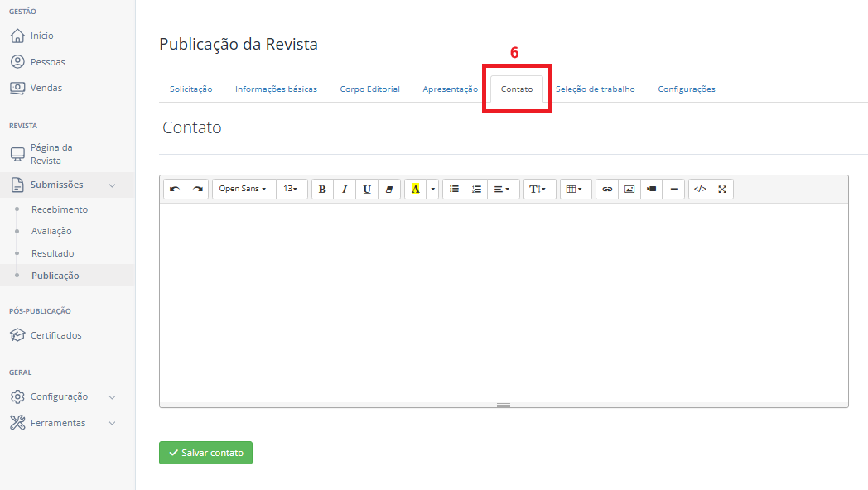
Task: Open the Open Sans font family dropdown
Action: pyautogui.click(x=244, y=190)
